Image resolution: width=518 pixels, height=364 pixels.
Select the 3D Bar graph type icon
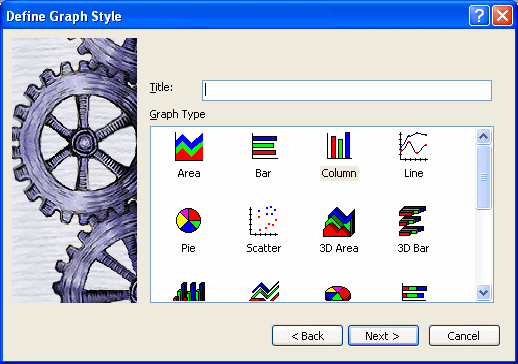point(413,221)
